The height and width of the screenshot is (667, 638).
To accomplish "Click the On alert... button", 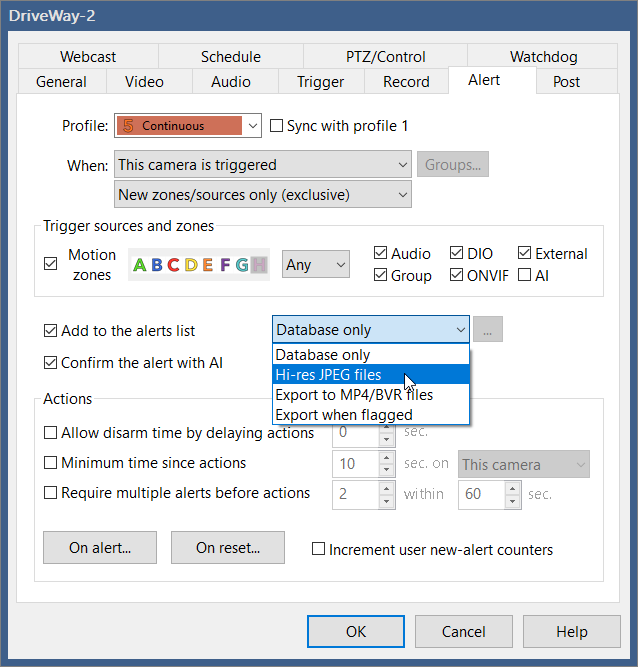I will pos(99,547).
